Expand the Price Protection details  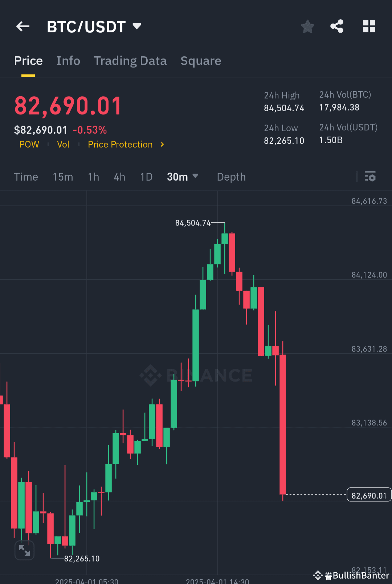click(x=162, y=144)
